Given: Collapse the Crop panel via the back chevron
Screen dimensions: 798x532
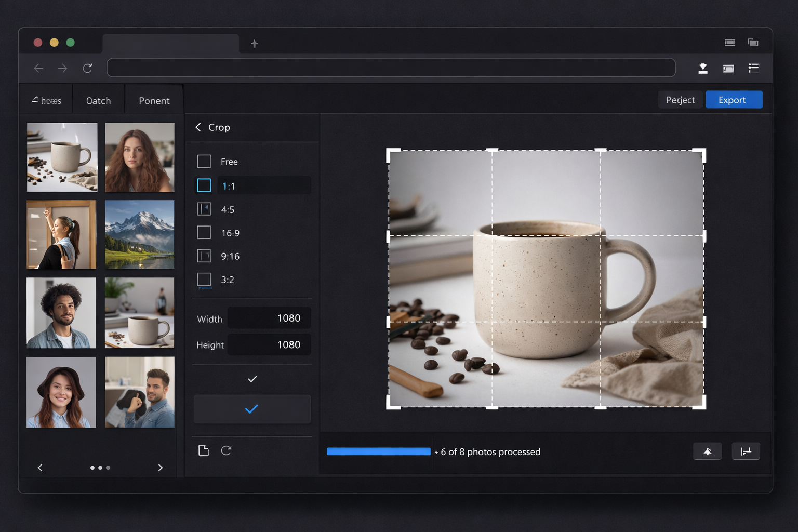Looking at the screenshot, I should 198,127.
